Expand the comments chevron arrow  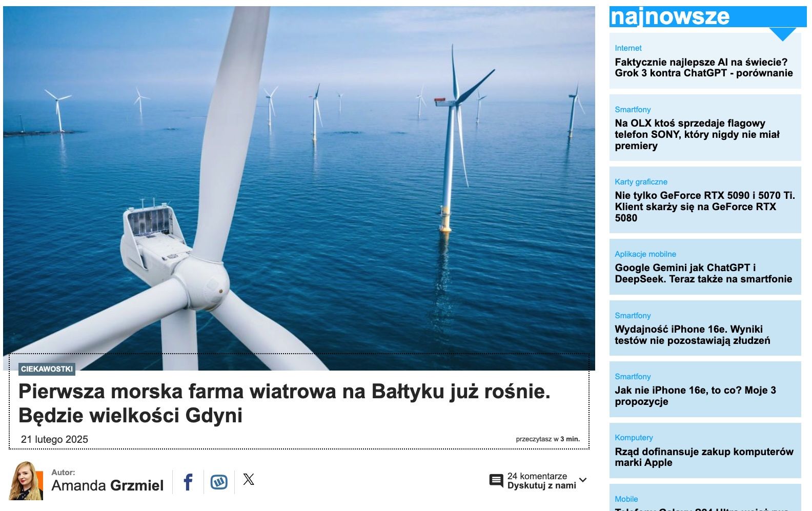[x=583, y=481]
